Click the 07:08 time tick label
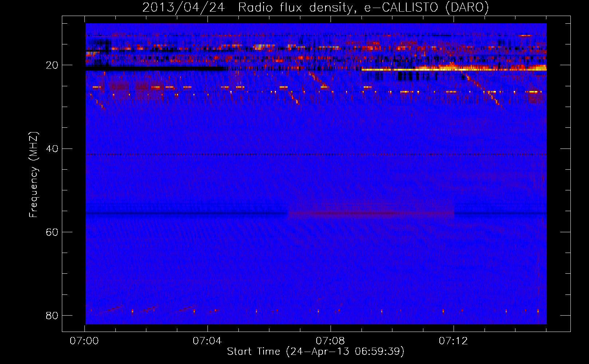 330,341
